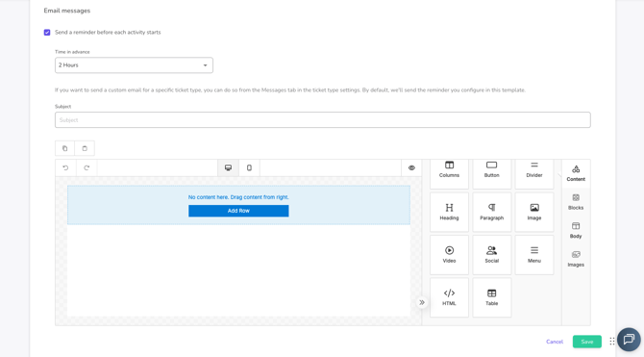The width and height of the screenshot is (644, 357).
Task: Toggle the preview eye icon
Action: [411, 167]
